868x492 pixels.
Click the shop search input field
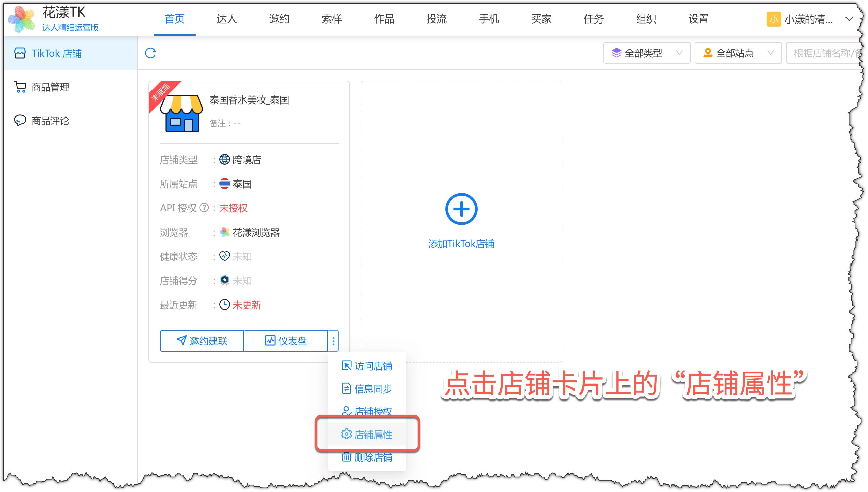824,53
